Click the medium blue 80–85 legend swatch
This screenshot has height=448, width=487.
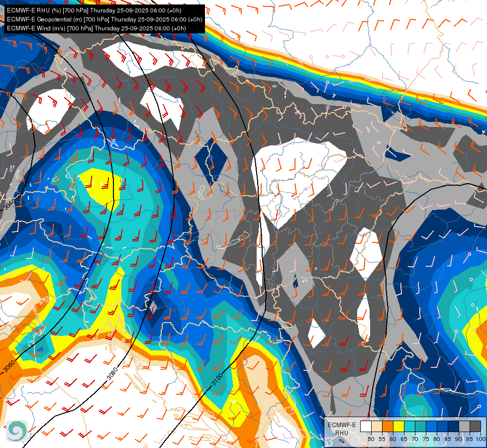442,427
